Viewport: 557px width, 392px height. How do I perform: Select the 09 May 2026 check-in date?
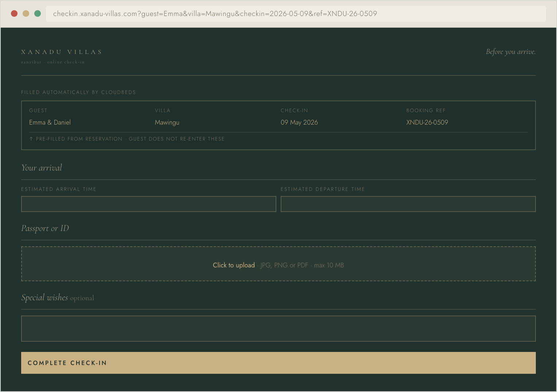pos(299,122)
